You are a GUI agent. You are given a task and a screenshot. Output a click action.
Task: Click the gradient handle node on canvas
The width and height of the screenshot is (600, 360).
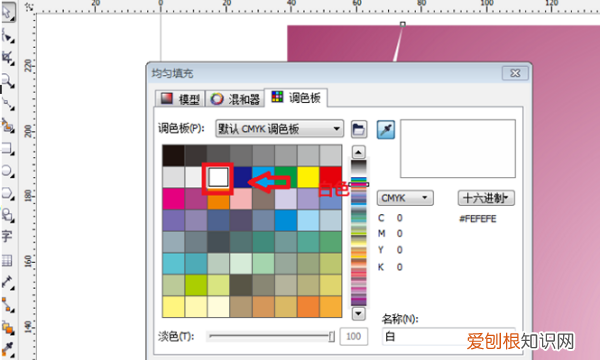(403, 24)
